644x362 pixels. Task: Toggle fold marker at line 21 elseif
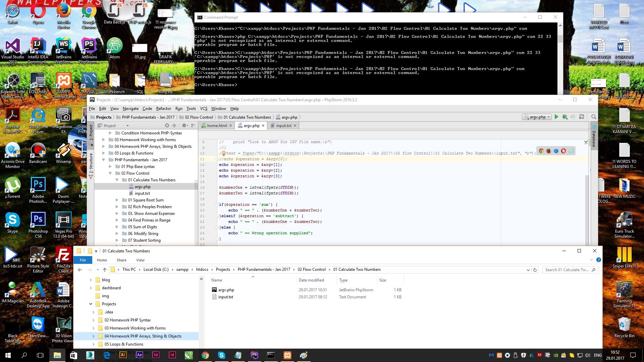[217, 216]
